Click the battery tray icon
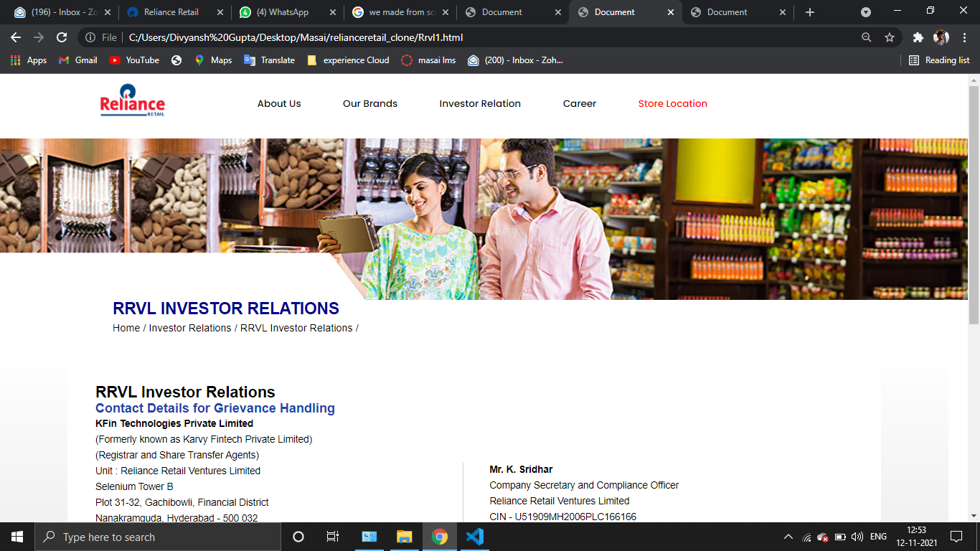 coord(840,537)
